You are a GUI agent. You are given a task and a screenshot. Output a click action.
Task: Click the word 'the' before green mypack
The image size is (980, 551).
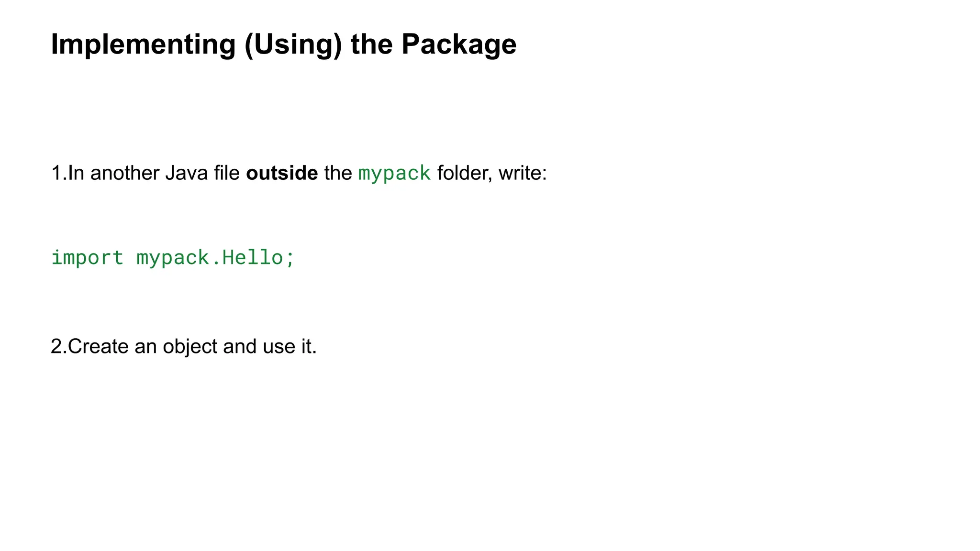[338, 173]
